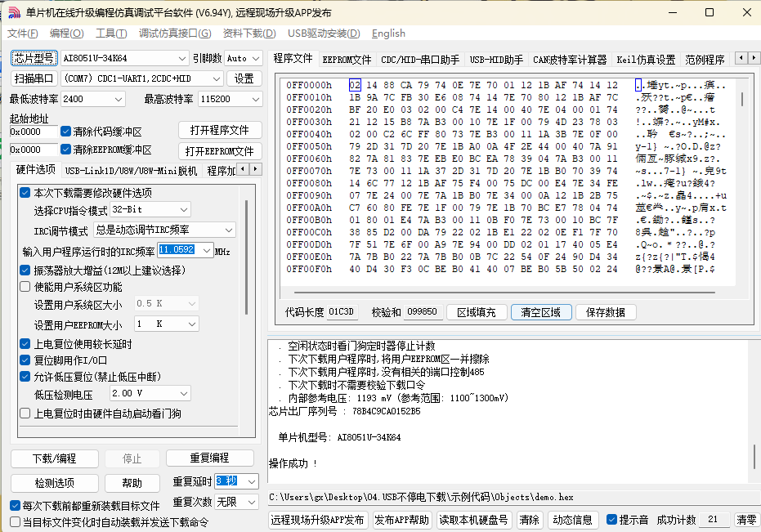Switch to EEPROM文件 tab

click(x=347, y=60)
